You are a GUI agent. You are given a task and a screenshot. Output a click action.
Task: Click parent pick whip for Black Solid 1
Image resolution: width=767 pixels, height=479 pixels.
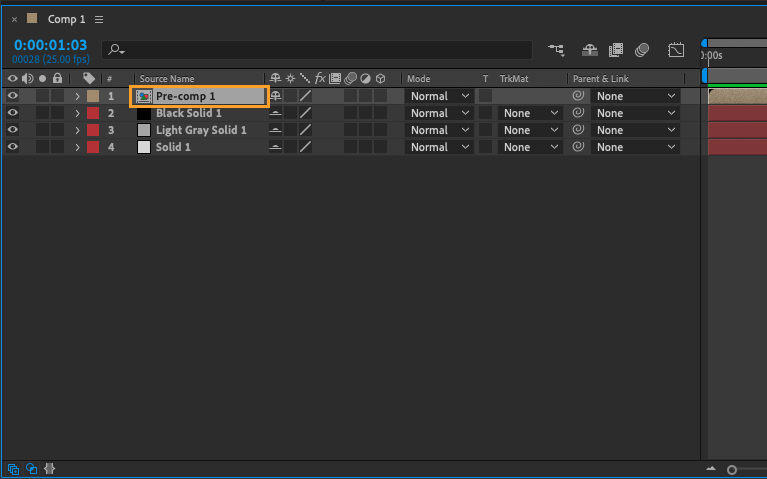pos(578,113)
